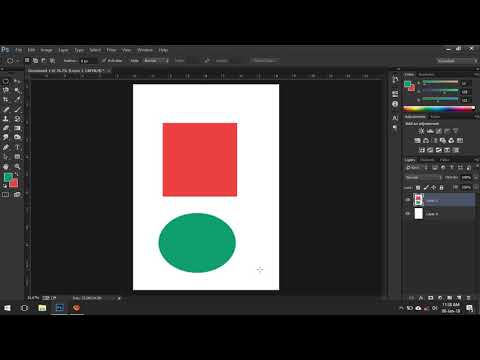Viewport: 480px width, 360px height.
Task: Switch to the Channels tab
Action: click(427, 160)
